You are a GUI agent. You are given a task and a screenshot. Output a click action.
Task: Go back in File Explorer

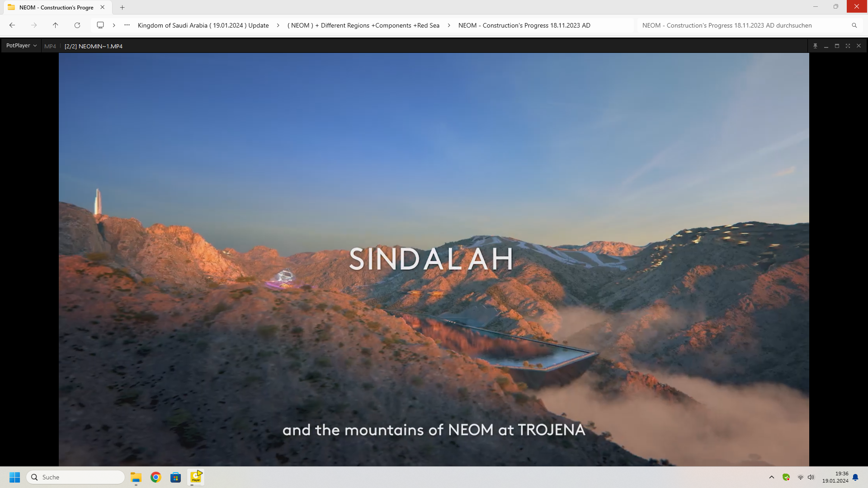[x=12, y=25]
